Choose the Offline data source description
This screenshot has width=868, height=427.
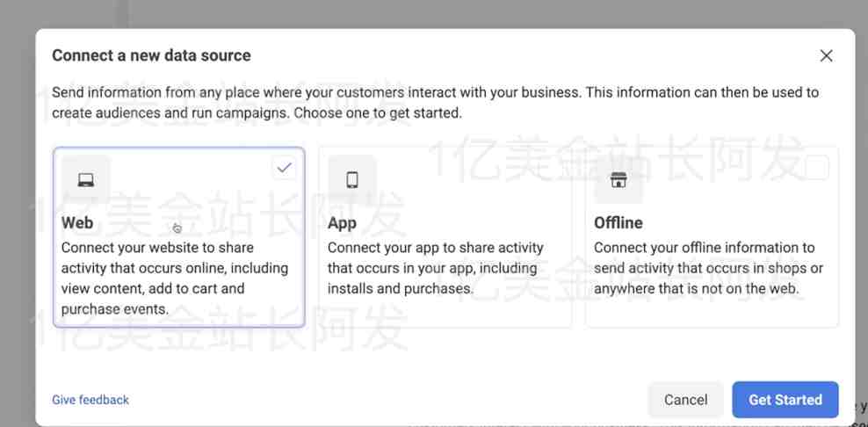point(708,268)
